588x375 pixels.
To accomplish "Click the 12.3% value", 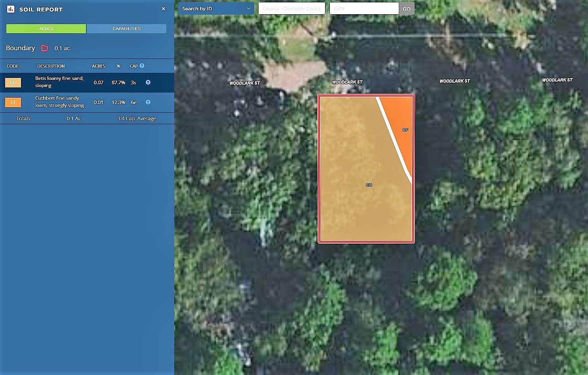I will (x=118, y=102).
